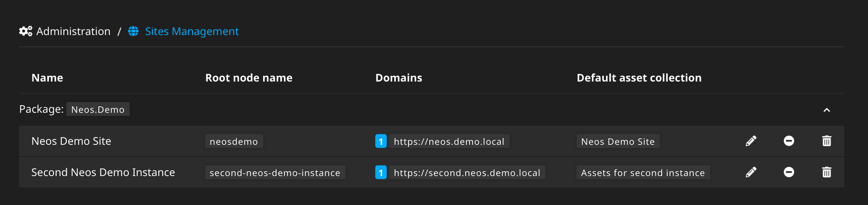Viewport: 868px width, 205px height.
Task: Deactivate Second Neos Demo Instance minus icon
Action: [789, 172]
